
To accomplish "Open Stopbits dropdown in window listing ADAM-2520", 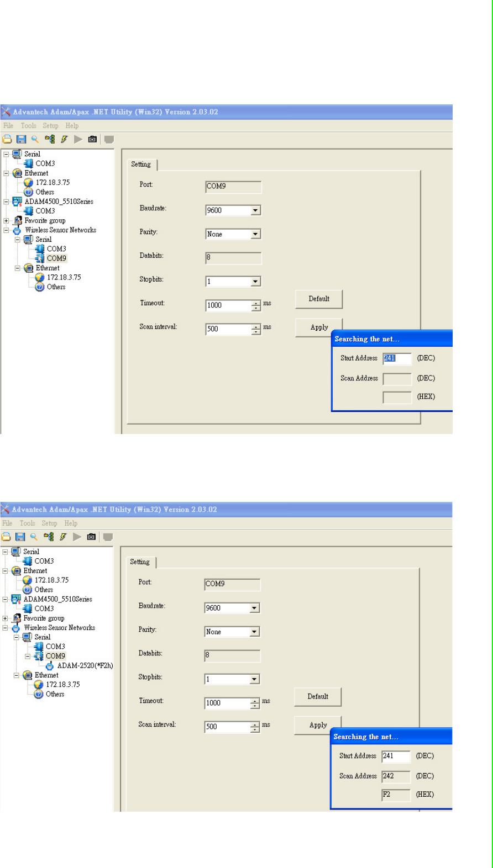I will 254,679.
